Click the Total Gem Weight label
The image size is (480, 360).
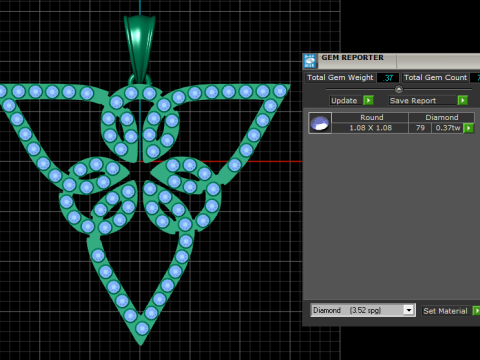pos(340,78)
